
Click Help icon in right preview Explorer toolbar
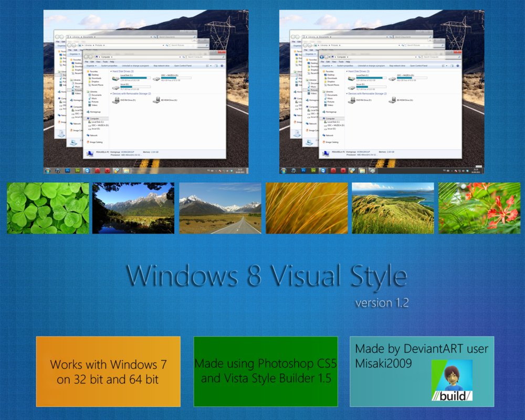458,66
